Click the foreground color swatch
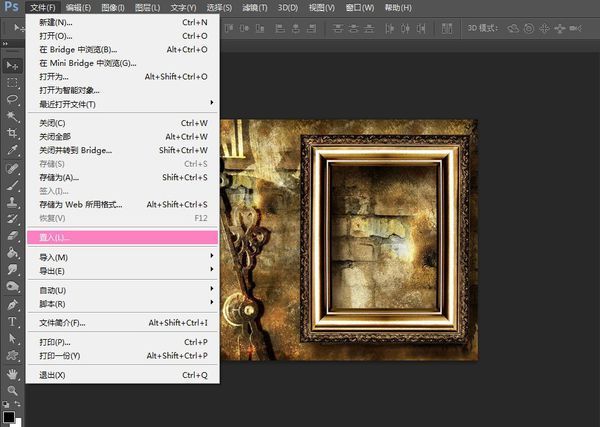The image size is (600, 427). tap(8, 417)
